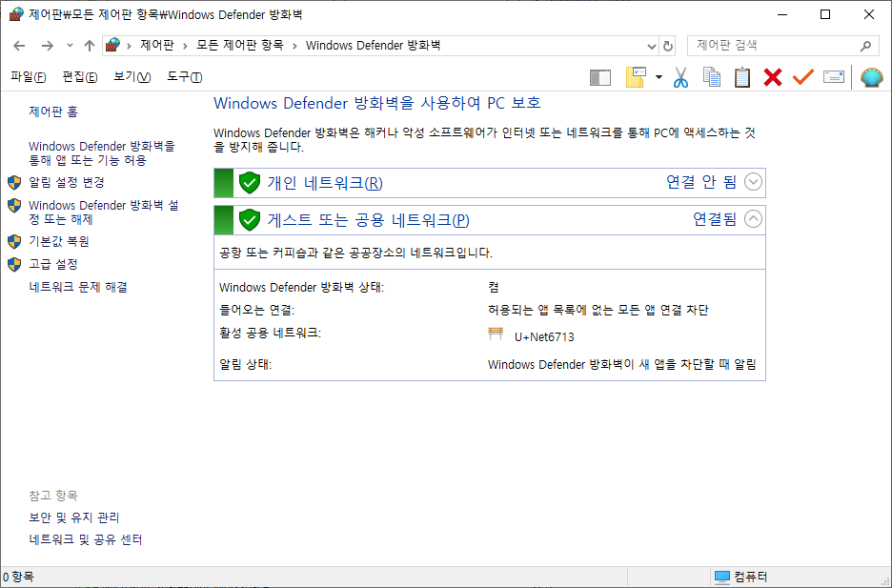Open the 보기(V) menu
Screen dimensions: 892x588
click(x=132, y=77)
